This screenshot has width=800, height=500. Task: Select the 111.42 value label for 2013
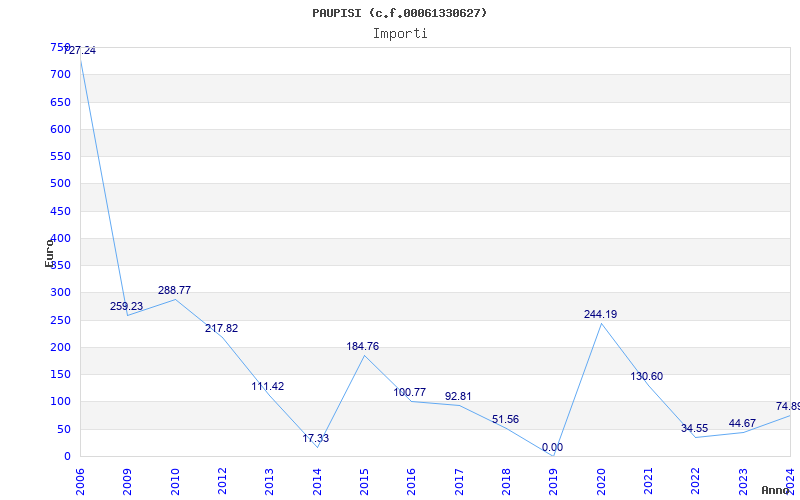[268, 386]
